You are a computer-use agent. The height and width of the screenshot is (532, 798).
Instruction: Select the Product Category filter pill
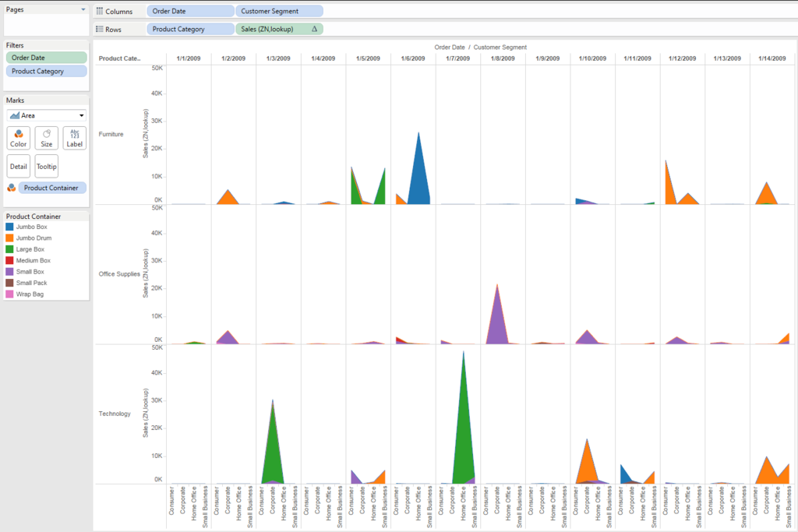(46, 71)
